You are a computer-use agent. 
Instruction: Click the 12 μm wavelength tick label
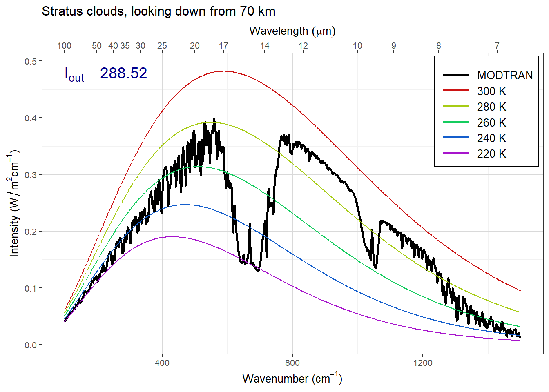click(303, 46)
